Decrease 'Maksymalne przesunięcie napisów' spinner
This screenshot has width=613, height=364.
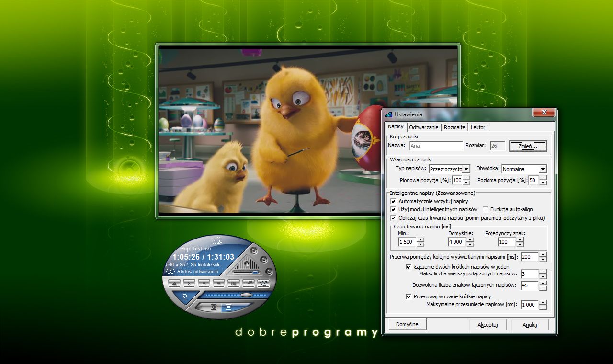(543, 307)
